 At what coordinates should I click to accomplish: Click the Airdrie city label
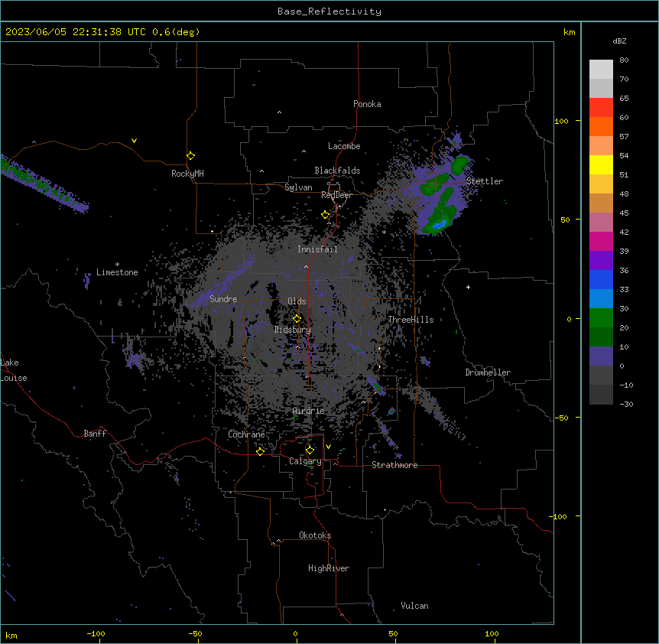pyautogui.click(x=309, y=411)
